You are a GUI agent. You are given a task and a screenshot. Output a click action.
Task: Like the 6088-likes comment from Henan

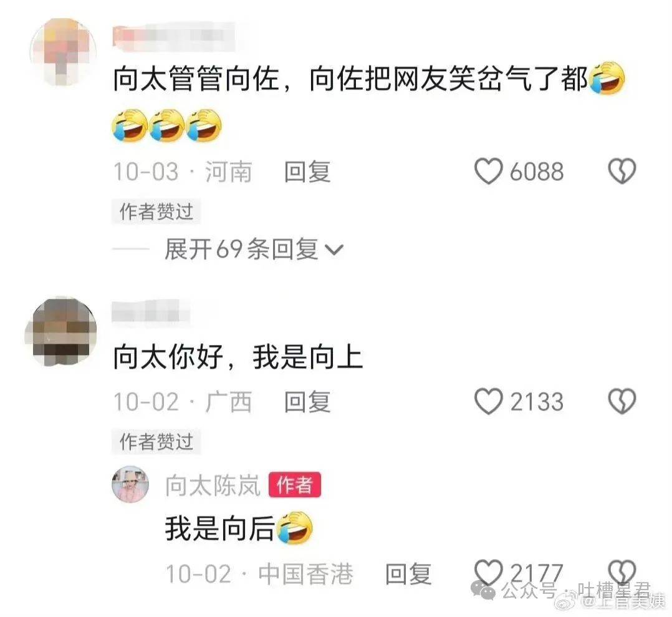489,171
